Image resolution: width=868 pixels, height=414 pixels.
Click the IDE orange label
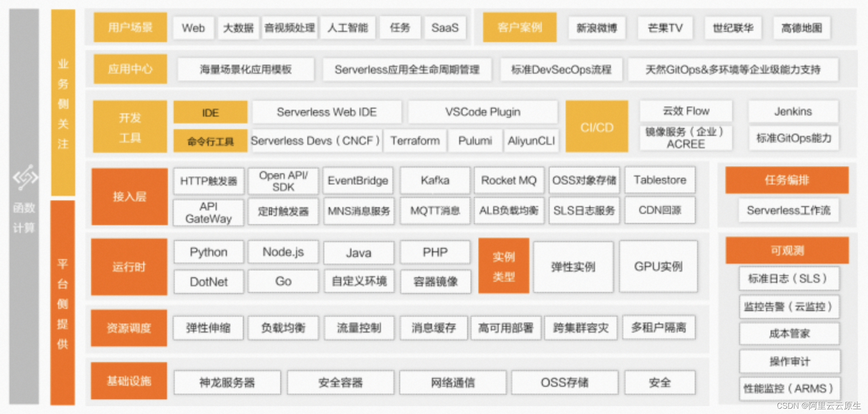210,112
